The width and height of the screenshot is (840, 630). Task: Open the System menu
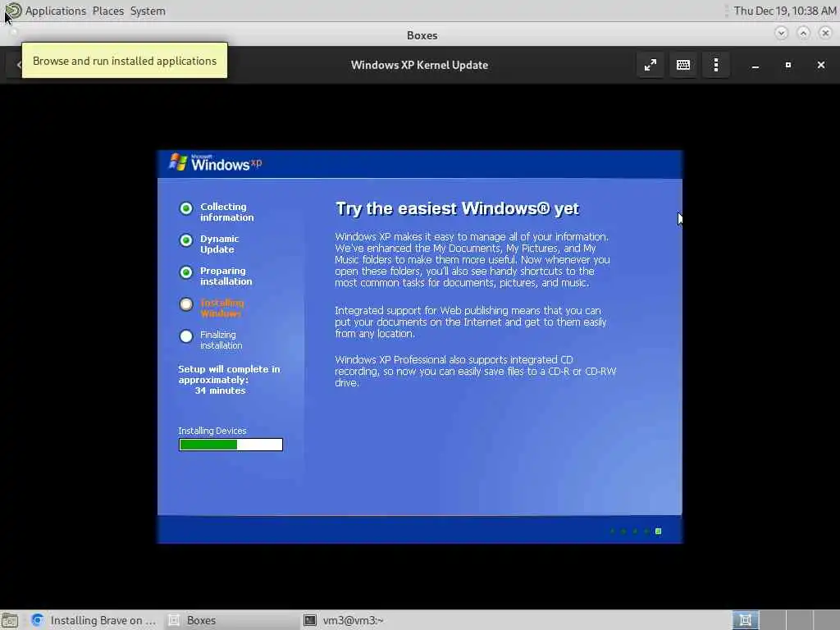(148, 11)
